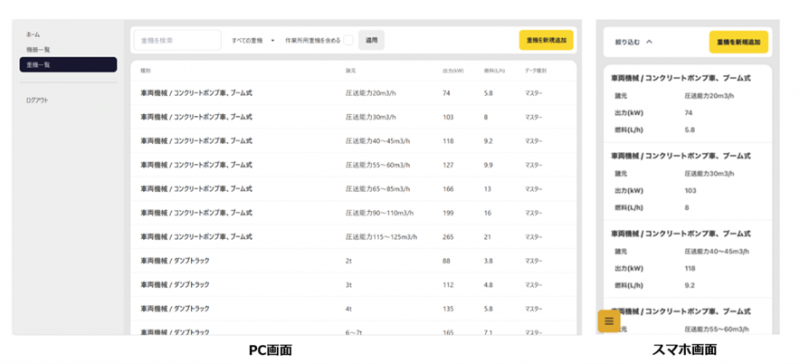Focus the 重機を検索 search field
This screenshot has height=364, width=800.
coord(178,40)
